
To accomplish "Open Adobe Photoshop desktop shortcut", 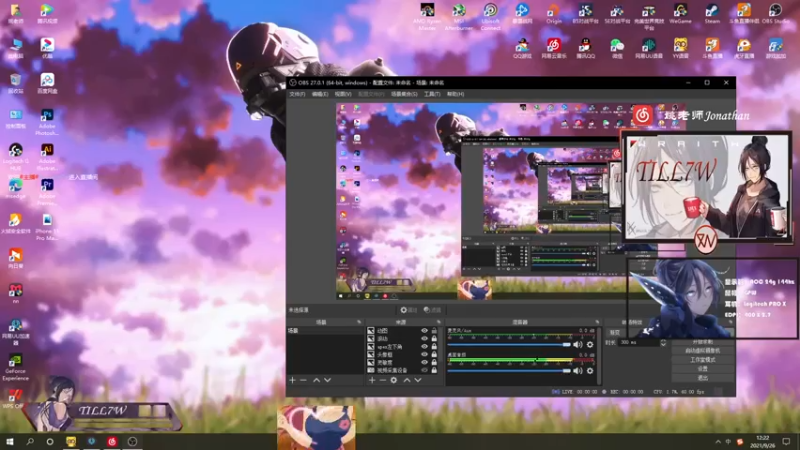I will (x=47, y=122).
